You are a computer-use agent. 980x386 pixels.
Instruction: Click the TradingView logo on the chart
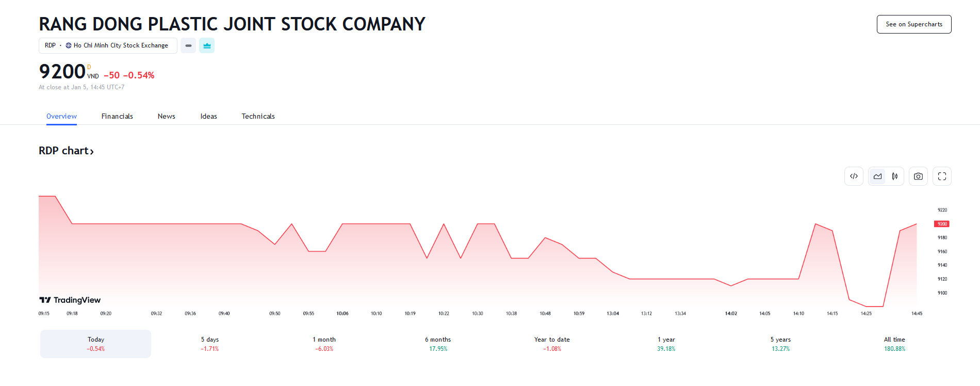point(69,300)
